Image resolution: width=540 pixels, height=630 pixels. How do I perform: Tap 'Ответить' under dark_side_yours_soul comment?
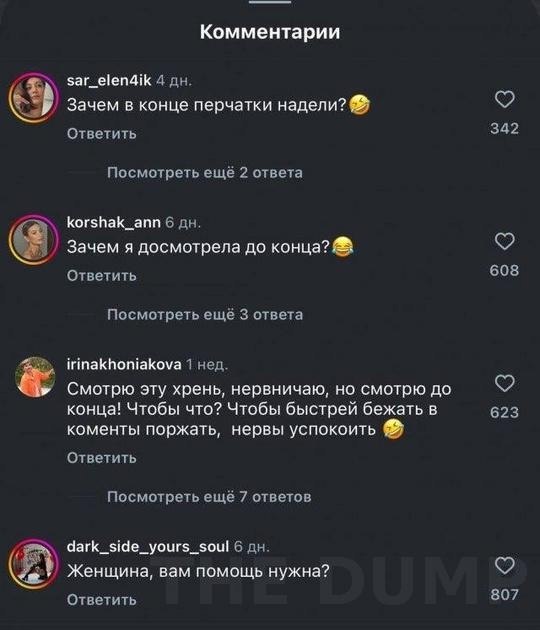click(102, 599)
